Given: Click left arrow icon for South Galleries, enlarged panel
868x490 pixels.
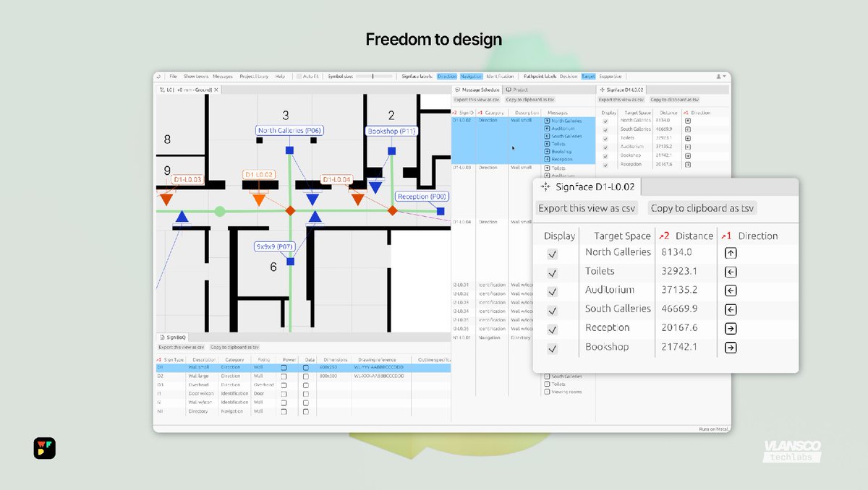Looking at the screenshot, I should tap(731, 310).
